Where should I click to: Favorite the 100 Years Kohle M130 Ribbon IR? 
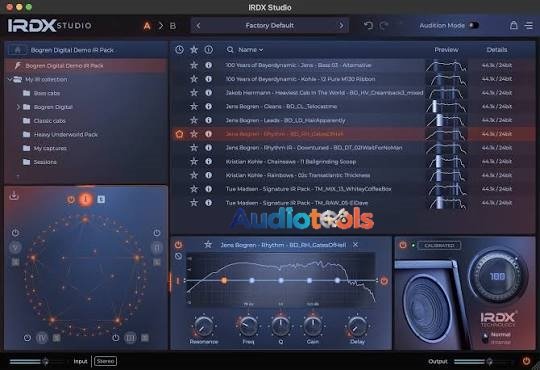point(194,79)
